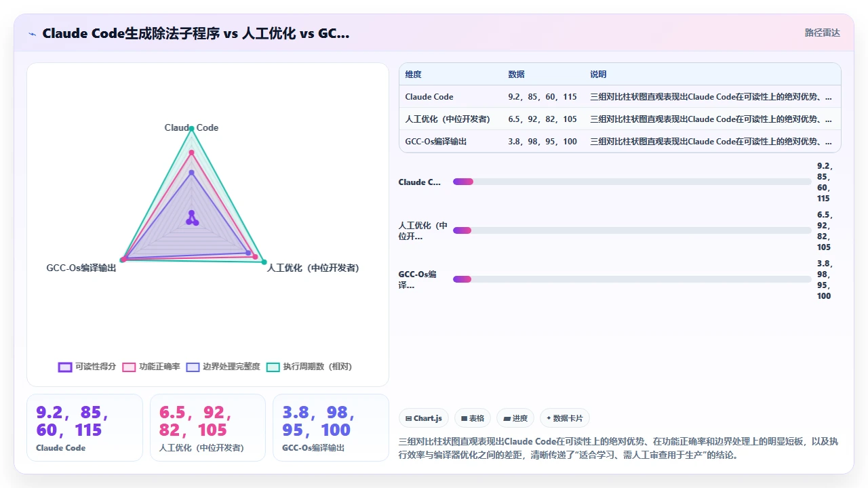Click the 人工优化 progress bar
This screenshot has width=868, height=488.
click(632, 230)
